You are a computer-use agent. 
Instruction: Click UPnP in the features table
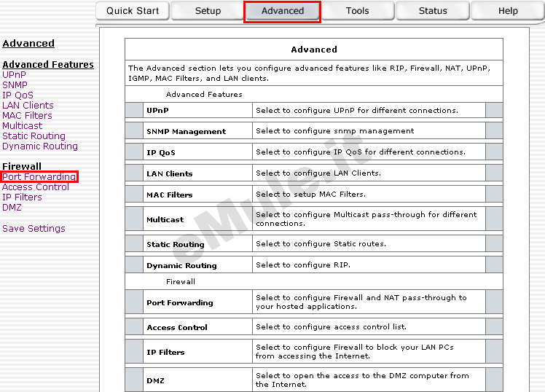coord(157,111)
